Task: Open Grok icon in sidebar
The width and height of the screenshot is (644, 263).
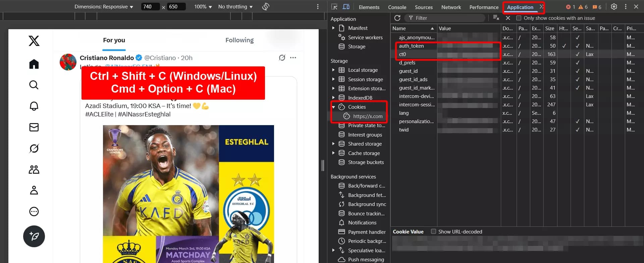Action: [34, 148]
